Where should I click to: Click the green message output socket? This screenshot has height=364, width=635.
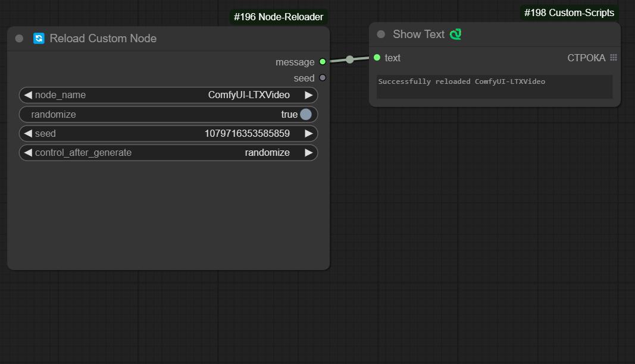[x=322, y=62]
